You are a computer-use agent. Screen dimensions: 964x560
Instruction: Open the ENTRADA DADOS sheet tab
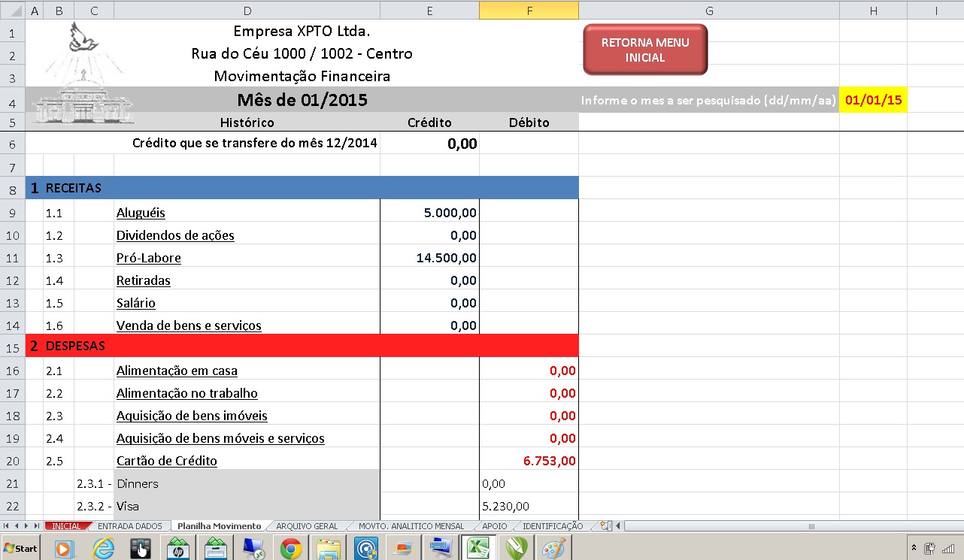coord(131,525)
